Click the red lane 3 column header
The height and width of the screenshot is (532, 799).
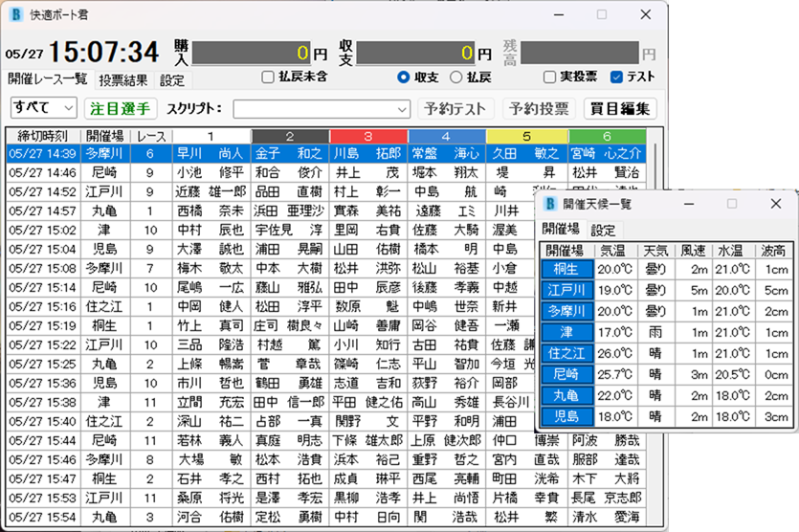coord(368,137)
